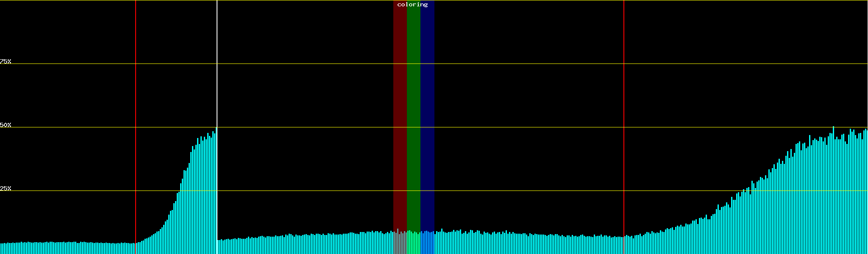Click the blue bars under the blue band
This screenshot has height=254, width=868.
click(427, 243)
